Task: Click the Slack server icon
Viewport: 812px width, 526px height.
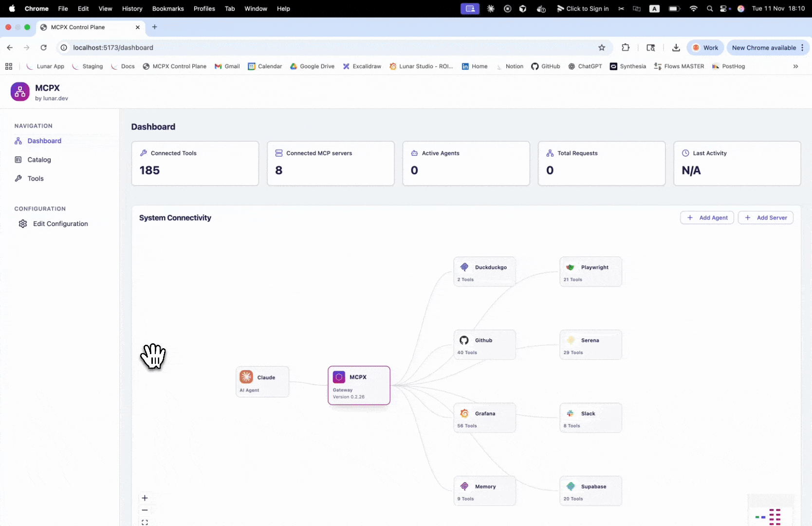Action: coord(570,413)
